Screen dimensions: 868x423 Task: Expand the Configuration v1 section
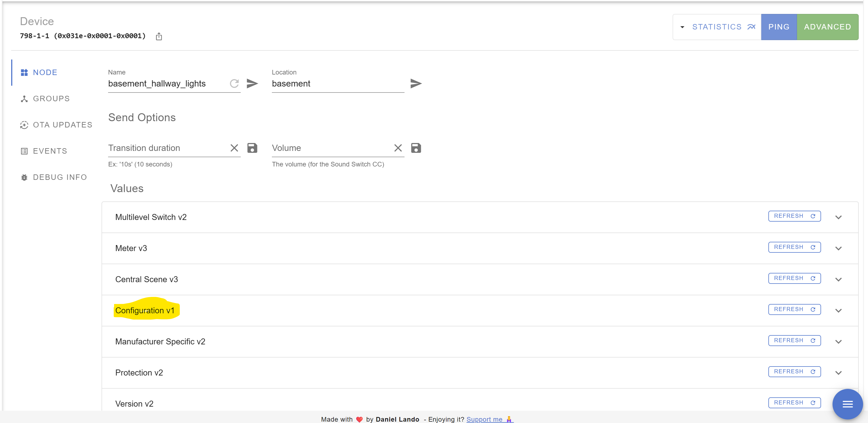point(838,311)
